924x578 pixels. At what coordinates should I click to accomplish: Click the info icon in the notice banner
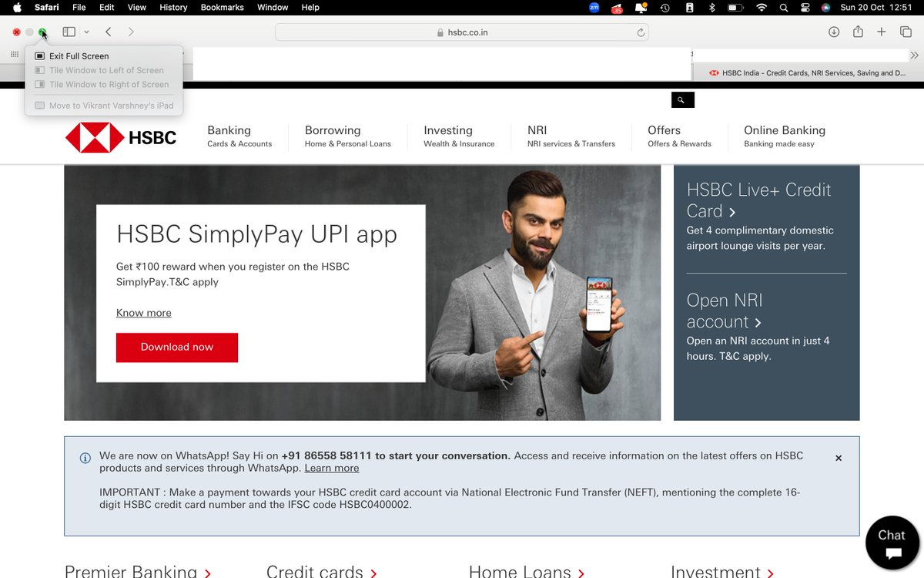(85, 458)
